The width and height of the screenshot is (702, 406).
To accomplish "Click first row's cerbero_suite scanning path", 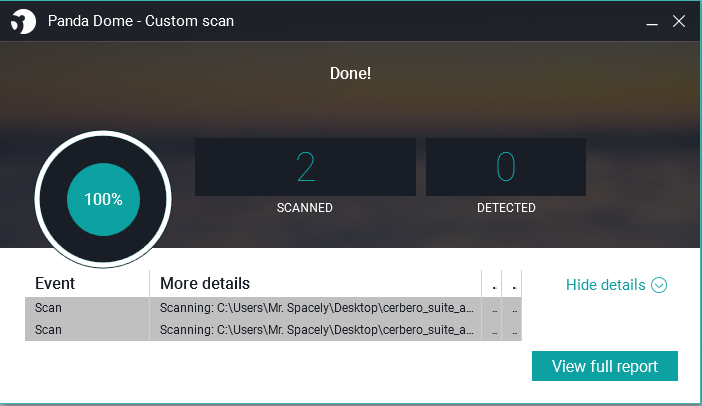I will (317, 308).
